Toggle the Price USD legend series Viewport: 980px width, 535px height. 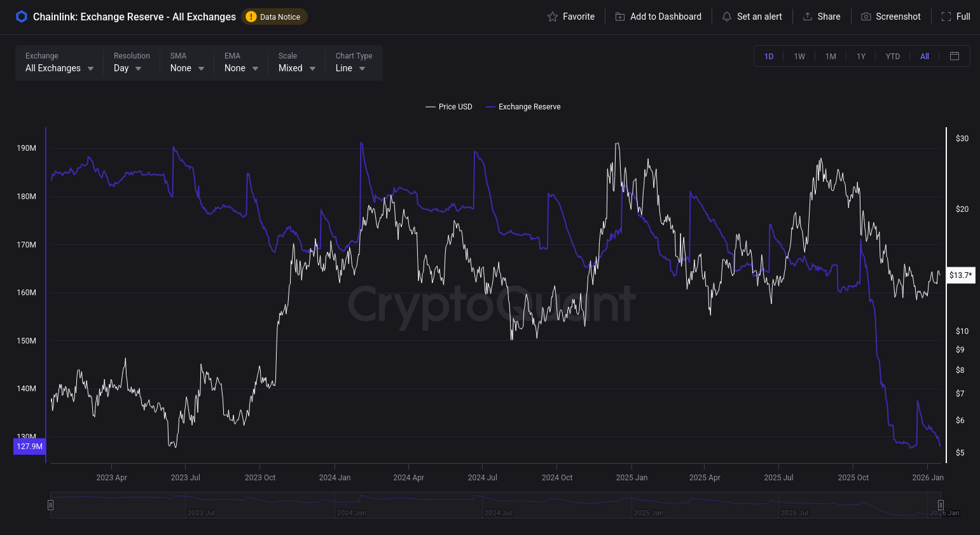tap(449, 107)
